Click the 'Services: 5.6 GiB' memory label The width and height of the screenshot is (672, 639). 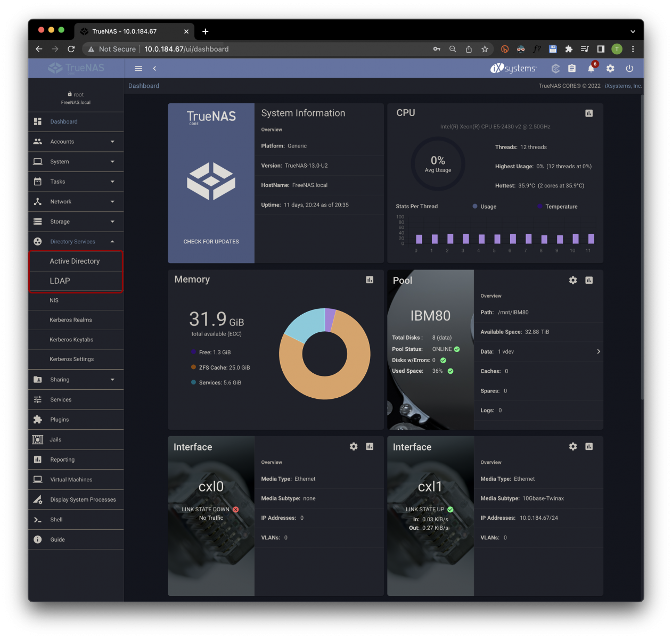[220, 382]
